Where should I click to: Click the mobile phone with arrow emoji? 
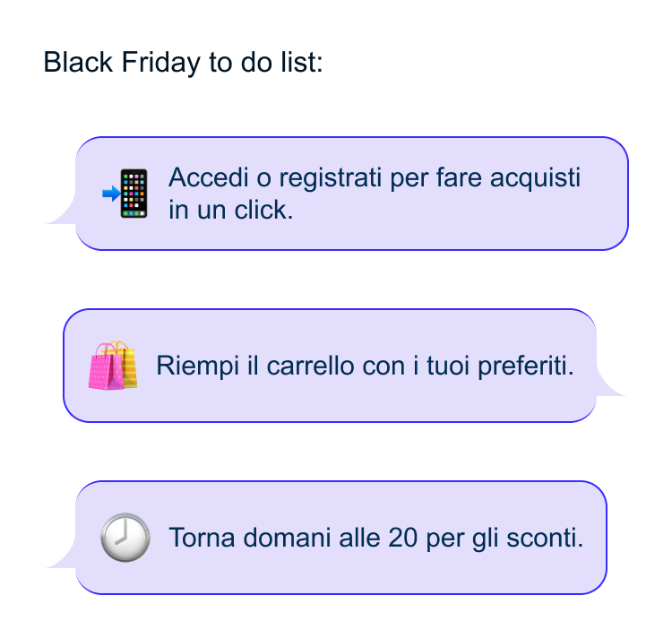point(126,193)
